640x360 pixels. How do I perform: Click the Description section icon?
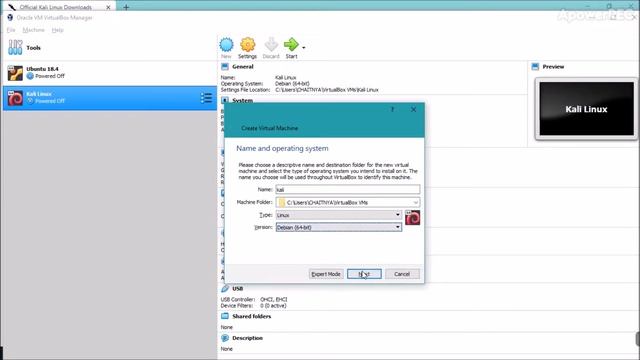(225, 338)
